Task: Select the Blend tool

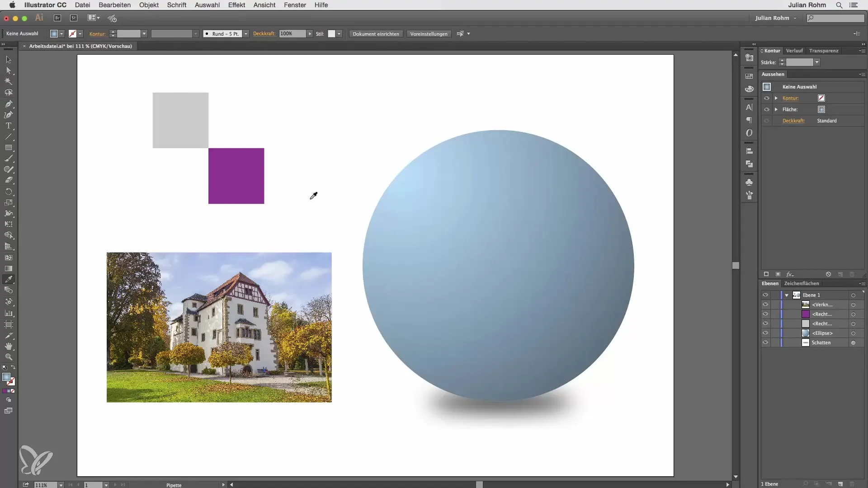Action: pyautogui.click(x=9, y=291)
